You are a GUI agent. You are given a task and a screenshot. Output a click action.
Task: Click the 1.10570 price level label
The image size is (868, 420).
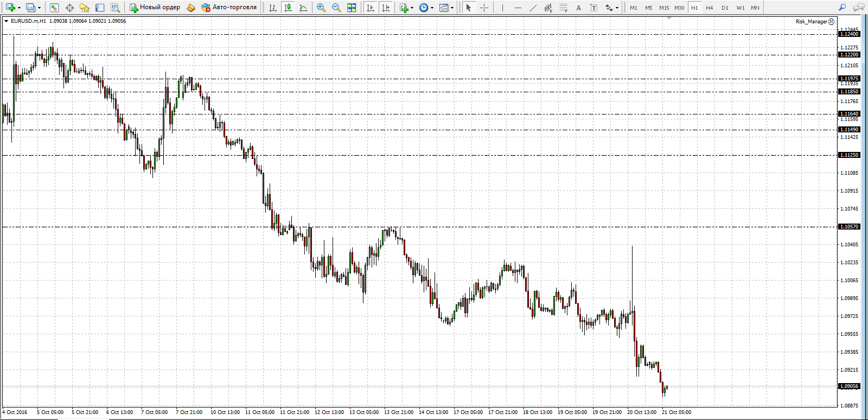pyautogui.click(x=850, y=227)
